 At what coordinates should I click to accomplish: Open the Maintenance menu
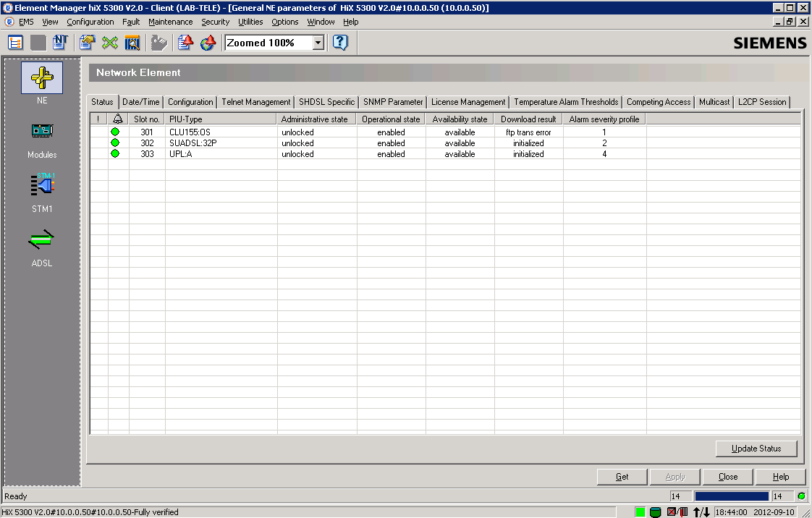pos(170,22)
